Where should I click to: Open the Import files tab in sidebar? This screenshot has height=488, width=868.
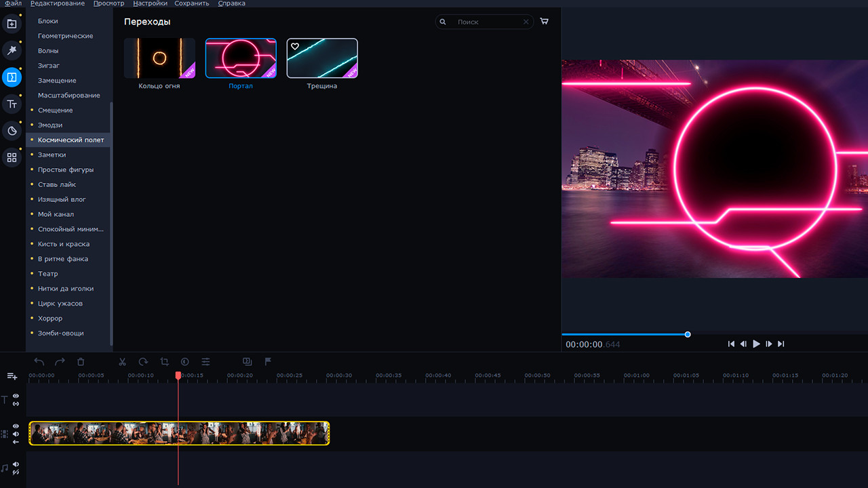point(12,24)
